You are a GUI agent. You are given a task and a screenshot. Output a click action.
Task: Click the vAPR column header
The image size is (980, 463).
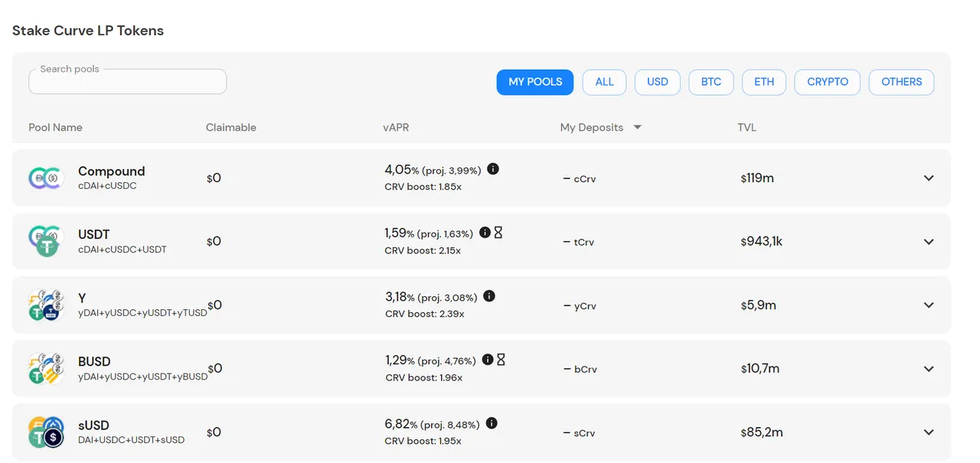[x=397, y=128]
